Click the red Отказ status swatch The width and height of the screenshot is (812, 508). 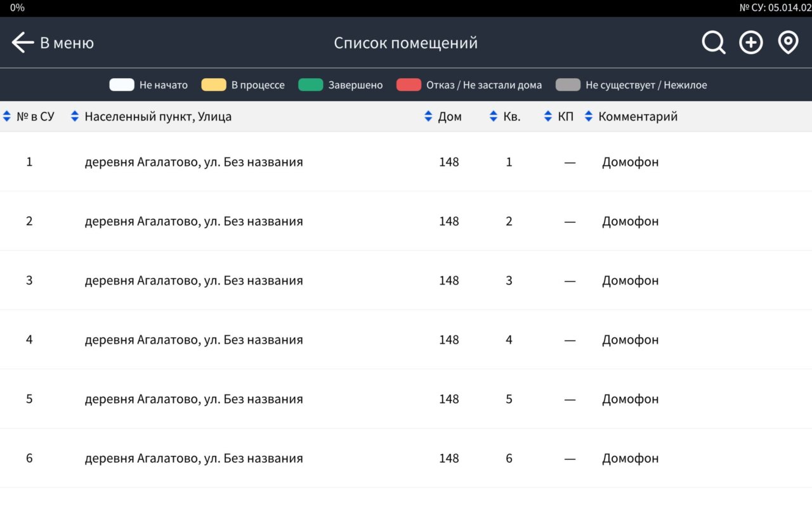pos(409,85)
